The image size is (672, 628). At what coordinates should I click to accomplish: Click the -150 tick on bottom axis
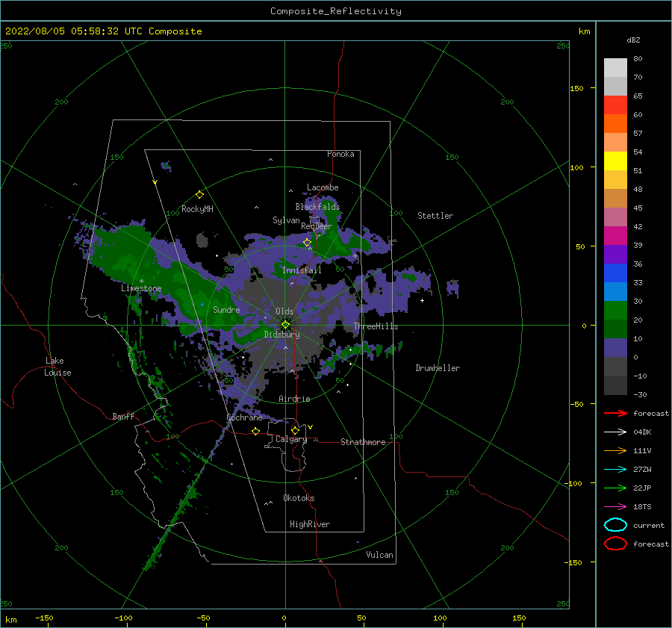tap(44, 618)
